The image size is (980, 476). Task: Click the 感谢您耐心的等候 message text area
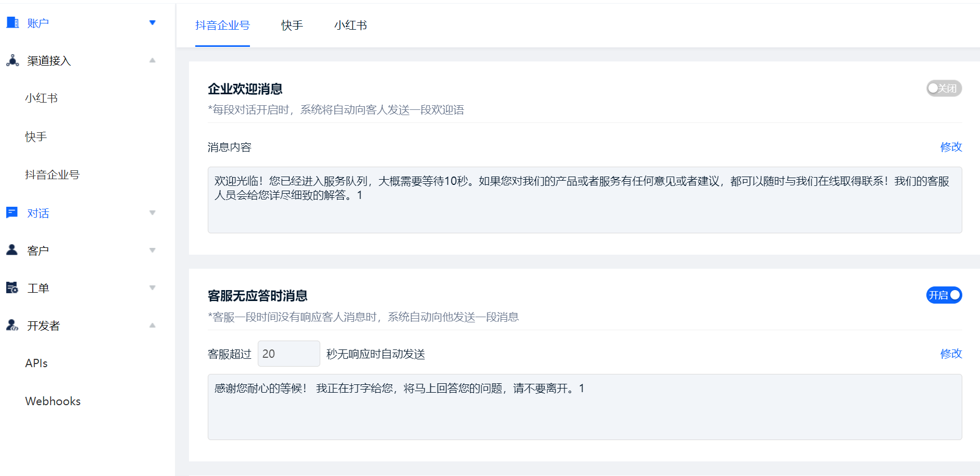pos(585,407)
